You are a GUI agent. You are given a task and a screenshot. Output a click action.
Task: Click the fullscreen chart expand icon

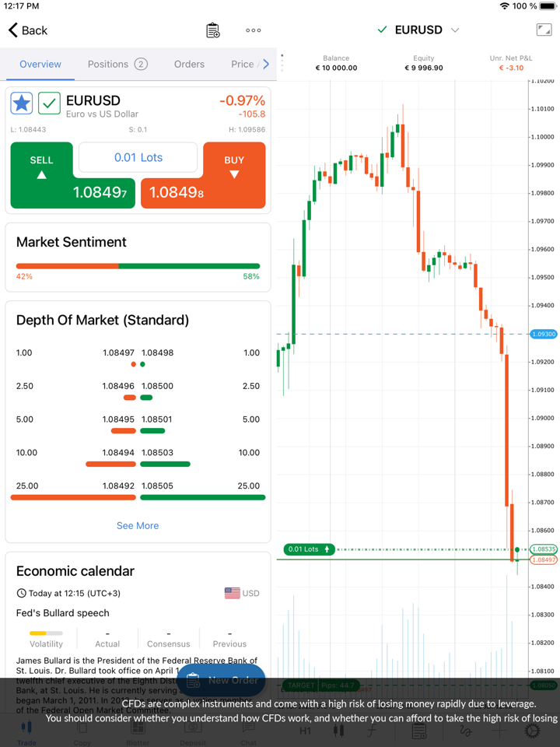coord(544,30)
